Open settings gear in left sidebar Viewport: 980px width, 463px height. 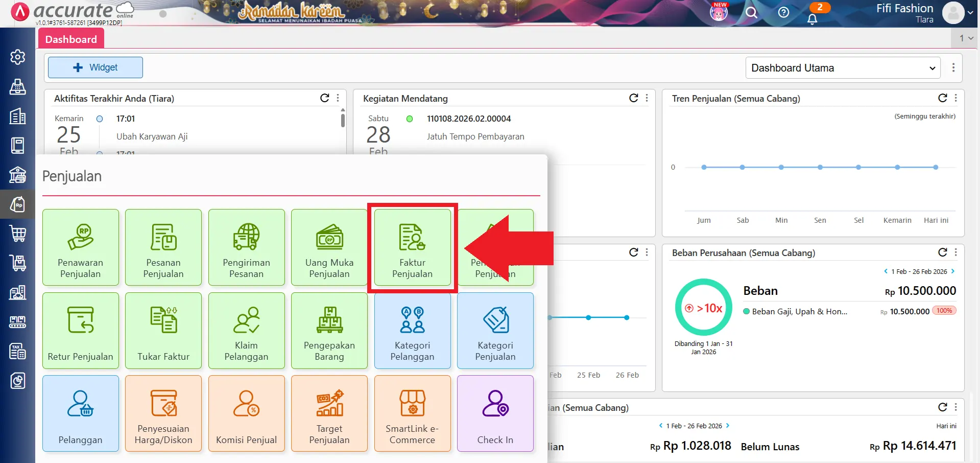tap(18, 57)
